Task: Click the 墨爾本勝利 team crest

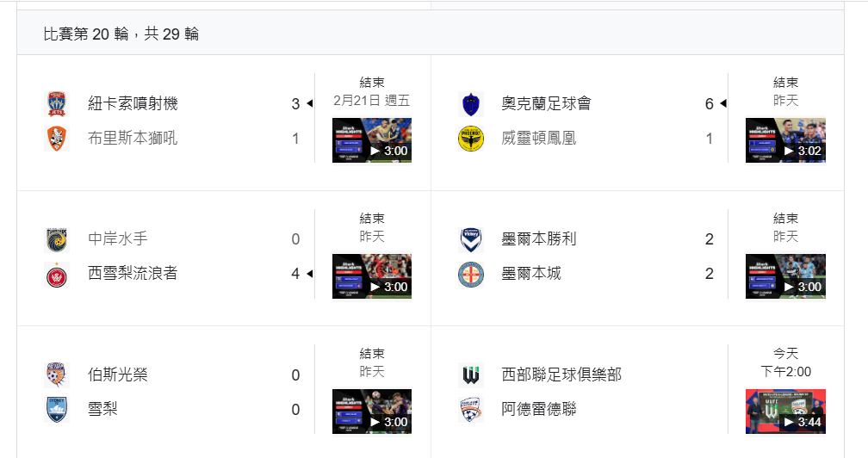Action: (x=470, y=239)
